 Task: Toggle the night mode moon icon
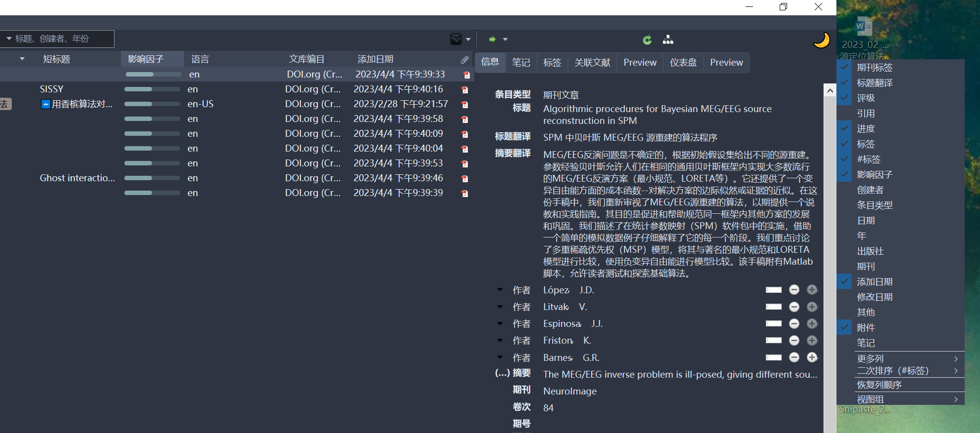(x=822, y=40)
